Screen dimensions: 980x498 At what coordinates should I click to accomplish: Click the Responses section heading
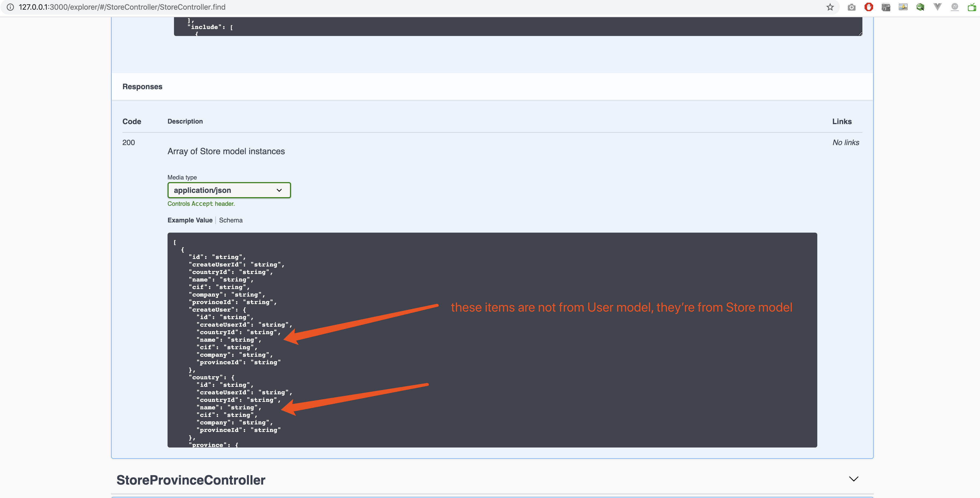click(142, 86)
